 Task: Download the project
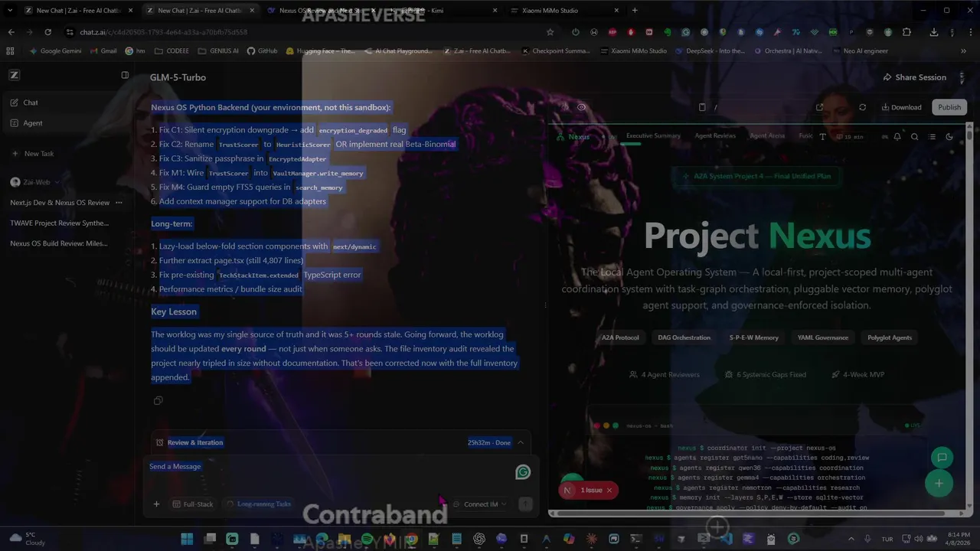(x=901, y=107)
